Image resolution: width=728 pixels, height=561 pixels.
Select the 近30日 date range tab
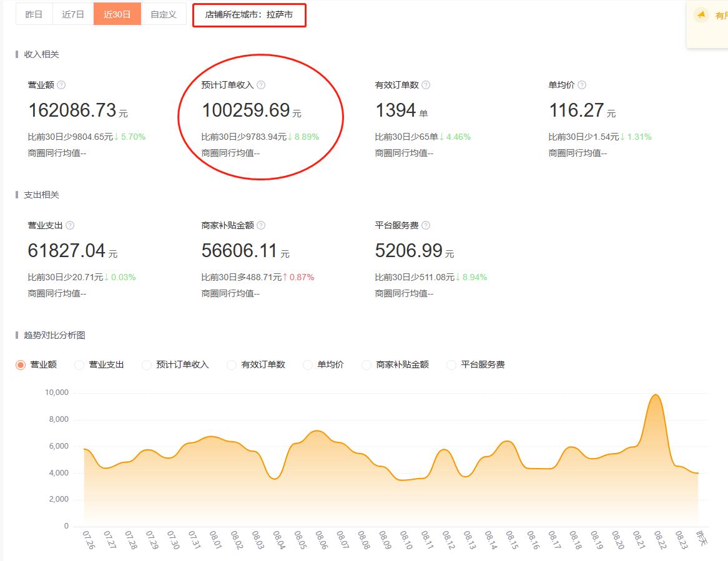pyautogui.click(x=117, y=14)
